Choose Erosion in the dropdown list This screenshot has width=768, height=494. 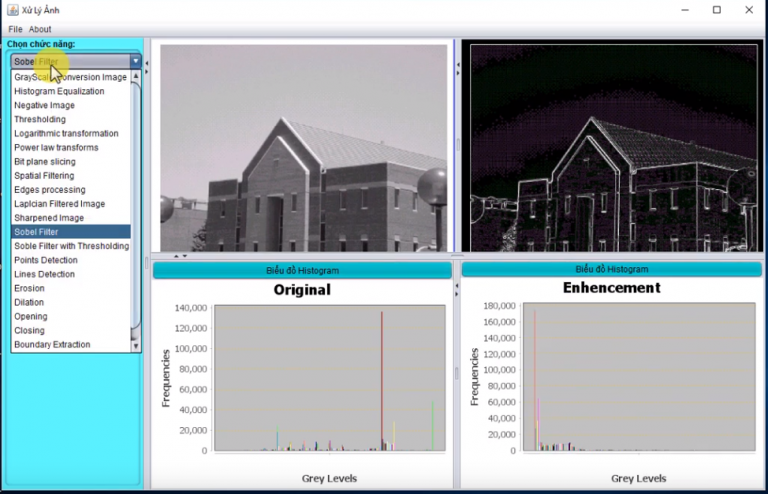pyautogui.click(x=29, y=288)
